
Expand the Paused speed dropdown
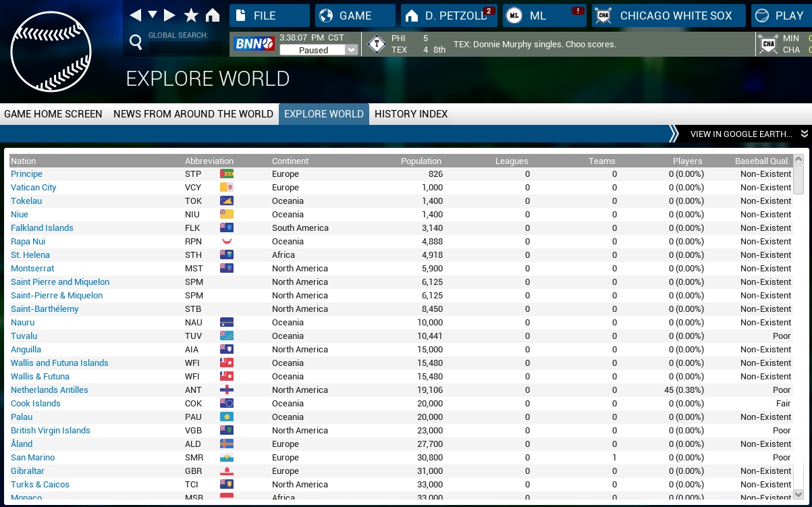click(351, 50)
